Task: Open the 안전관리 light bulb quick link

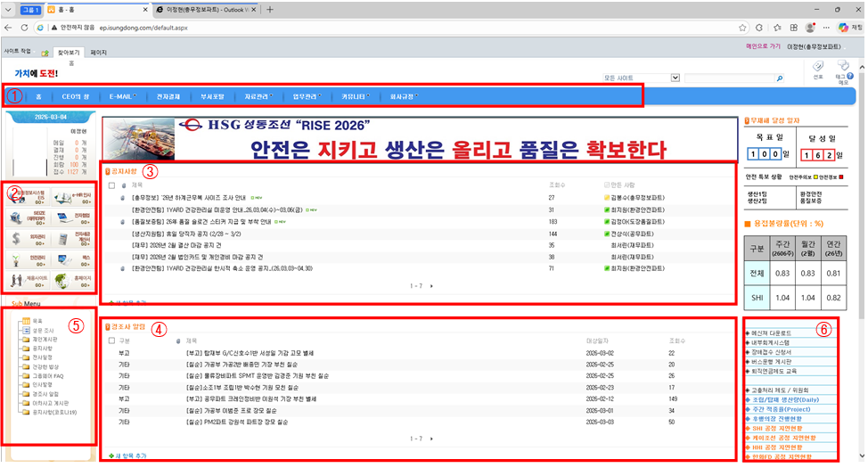Action: click(28, 259)
